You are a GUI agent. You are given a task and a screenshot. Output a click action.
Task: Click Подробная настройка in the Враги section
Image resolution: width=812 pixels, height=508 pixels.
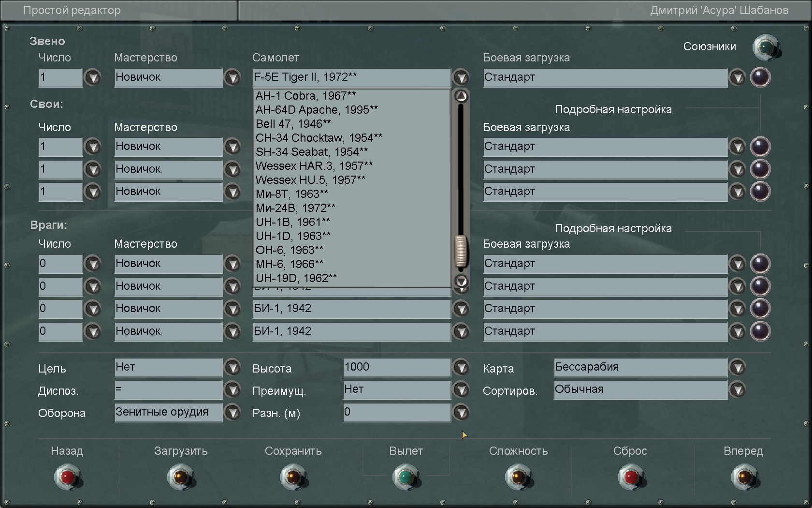coord(613,228)
